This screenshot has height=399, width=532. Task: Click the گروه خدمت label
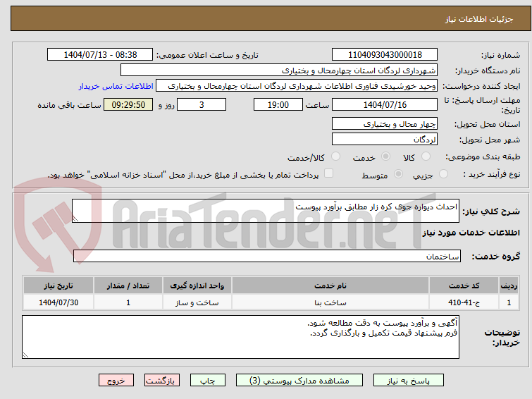[495, 257]
